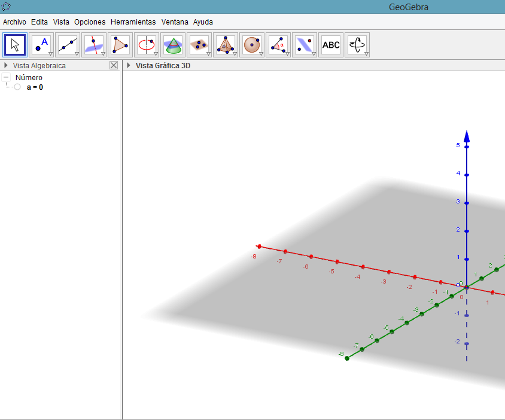Select the Reflect about plane tool
This screenshot has width=505, height=420.
pyautogui.click(x=305, y=45)
